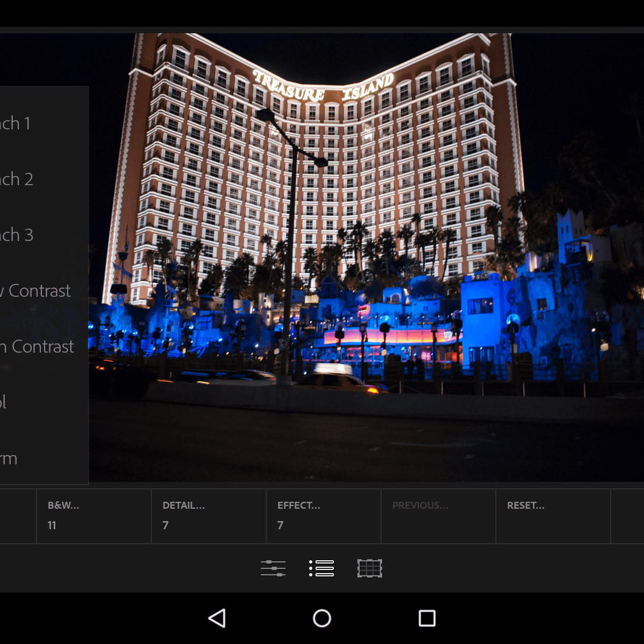Apply the 'h Contrast' preset

[44, 346]
